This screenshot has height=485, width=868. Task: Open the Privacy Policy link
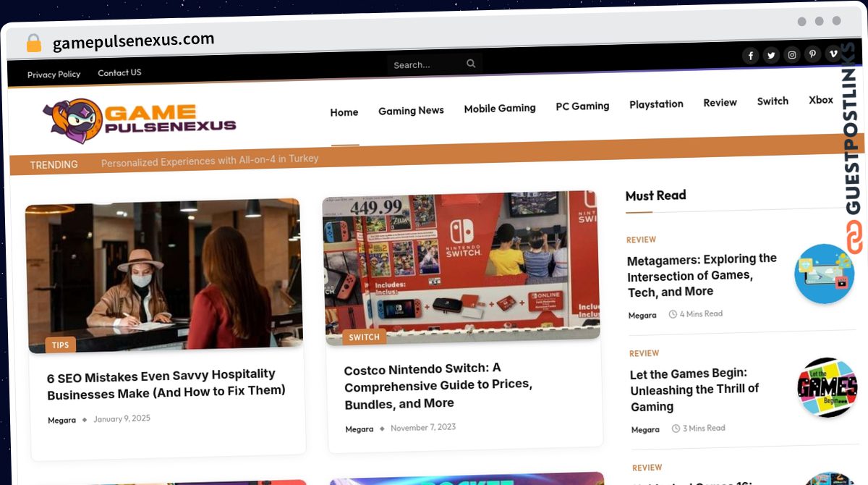click(54, 74)
